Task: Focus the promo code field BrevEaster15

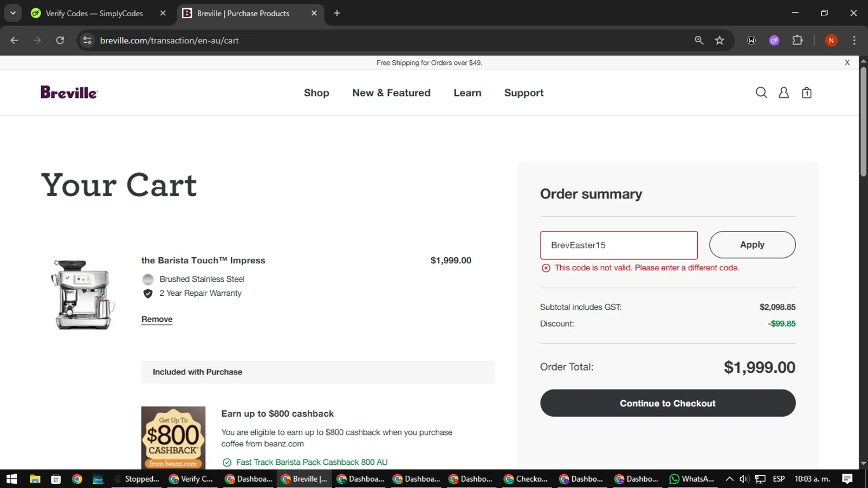Action: (x=619, y=245)
